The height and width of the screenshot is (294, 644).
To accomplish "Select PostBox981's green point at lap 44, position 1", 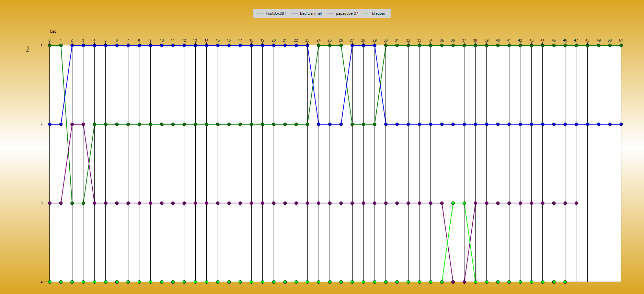I will (543, 45).
